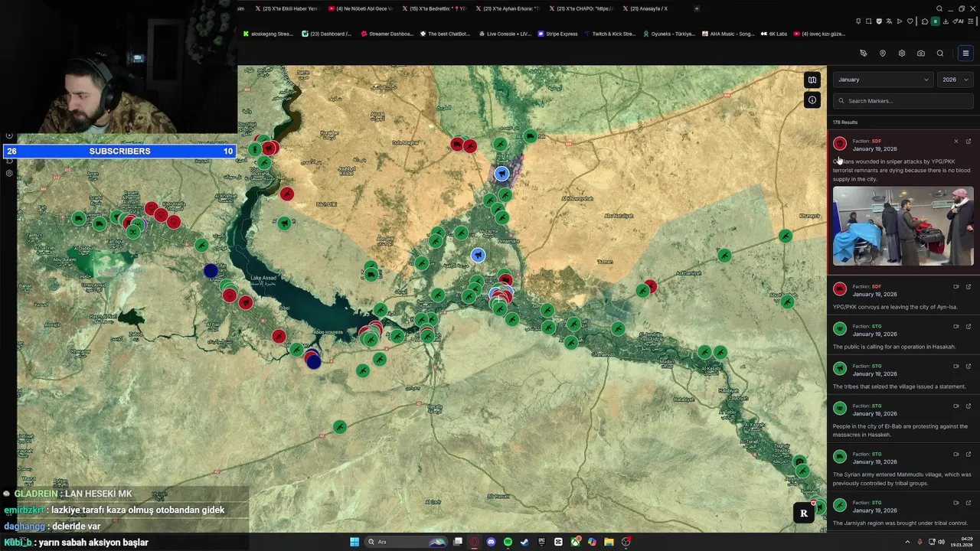Open the hospital photo thumbnail
Image resolution: width=980 pixels, height=551 pixels.
[x=903, y=227]
